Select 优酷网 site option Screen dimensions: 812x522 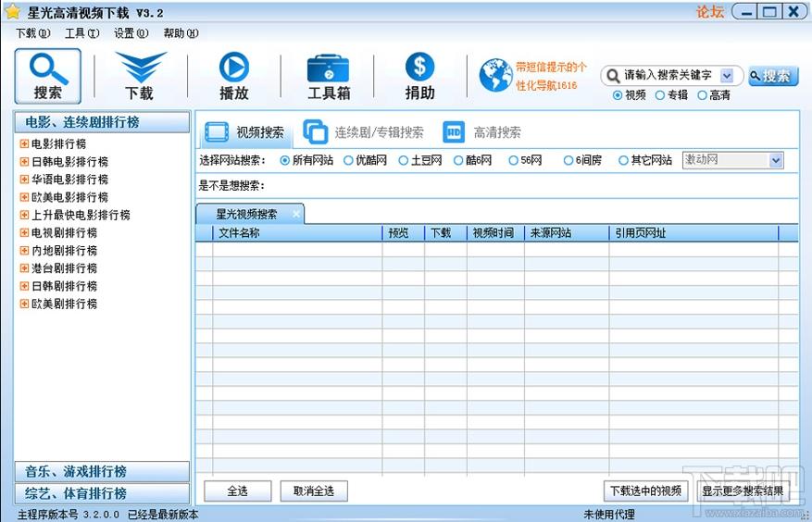[x=348, y=160]
